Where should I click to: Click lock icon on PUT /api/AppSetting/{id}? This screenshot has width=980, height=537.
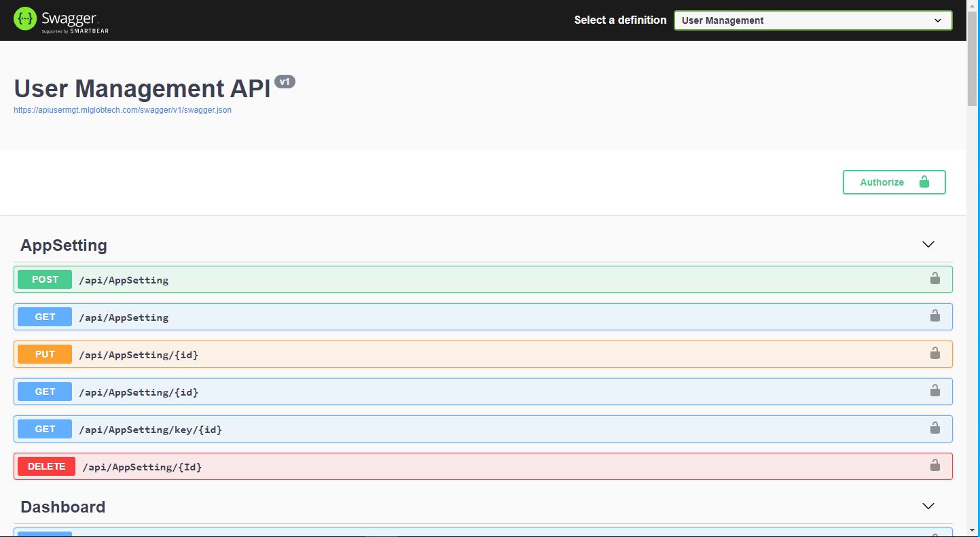pyautogui.click(x=934, y=353)
